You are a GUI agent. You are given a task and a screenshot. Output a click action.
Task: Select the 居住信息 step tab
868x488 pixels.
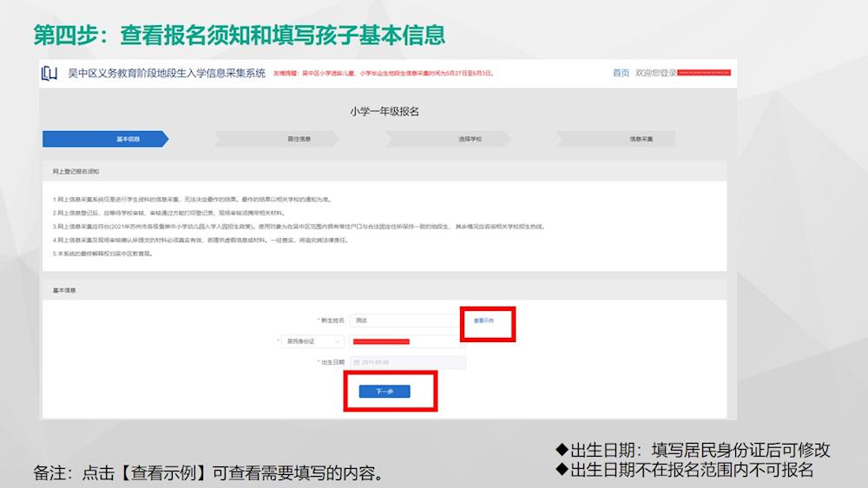277,139
